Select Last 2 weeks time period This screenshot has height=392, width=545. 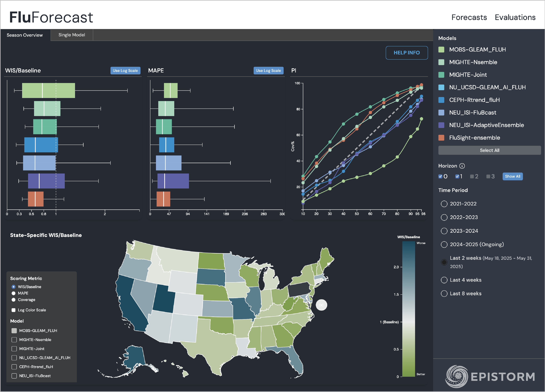[444, 262]
